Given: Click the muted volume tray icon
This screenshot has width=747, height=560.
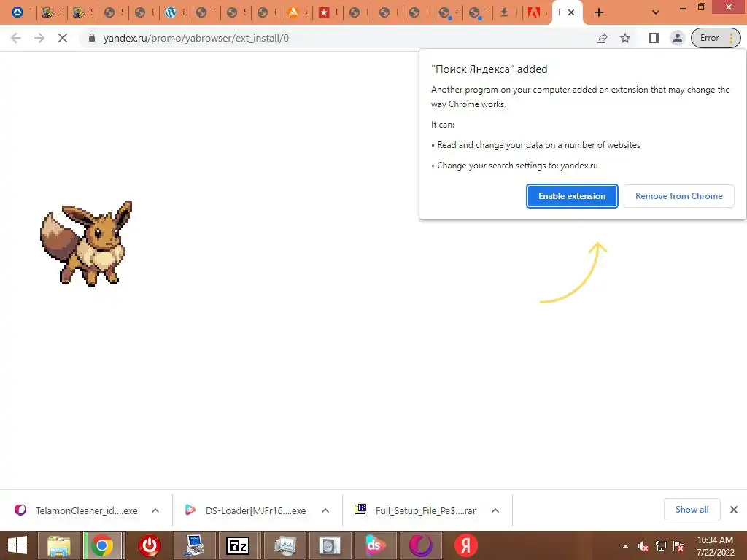Looking at the screenshot, I should click(x=643, y=546).
